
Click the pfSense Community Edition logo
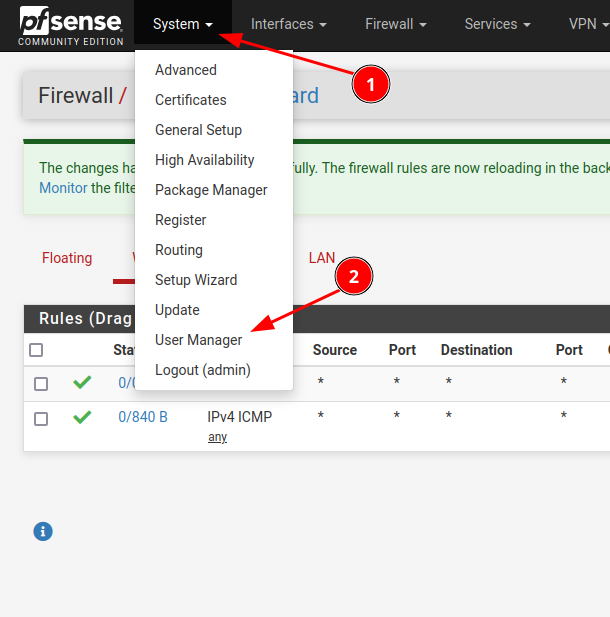pyautogui.click(x=70, y=27)
